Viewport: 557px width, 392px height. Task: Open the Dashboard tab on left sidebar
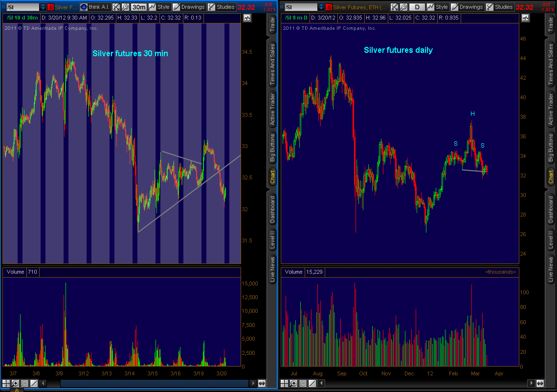pyautogui.click(x=272, y=209)
